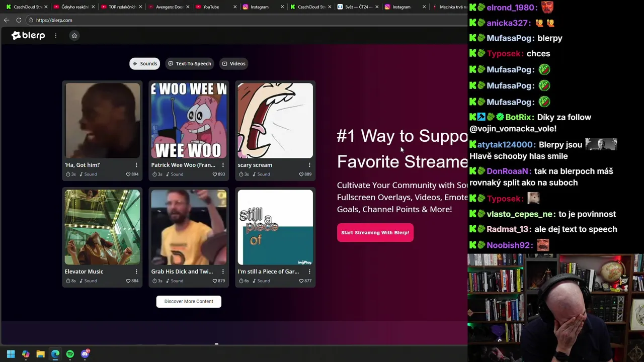
Task: Click Microsoft Edge taskbar icon
Action: click(55, 354)
